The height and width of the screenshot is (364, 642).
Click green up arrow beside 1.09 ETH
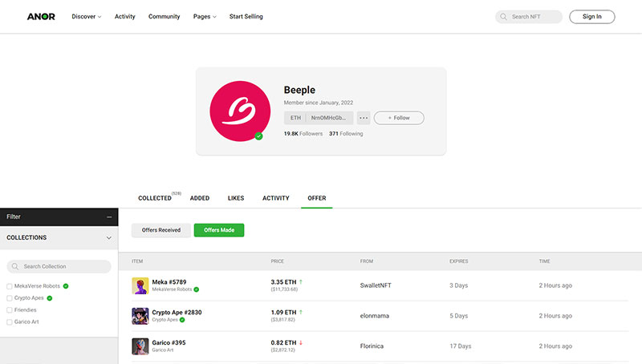point(301,312)
